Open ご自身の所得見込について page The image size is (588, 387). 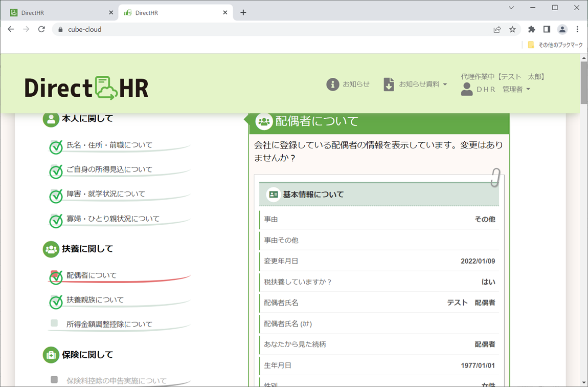(x=109, y=169)
